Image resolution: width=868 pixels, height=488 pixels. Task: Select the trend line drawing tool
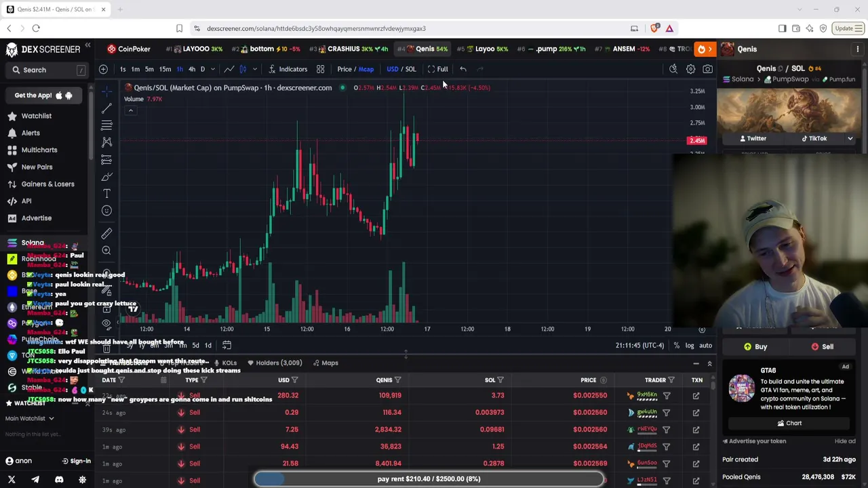click(x=106, y=108)
